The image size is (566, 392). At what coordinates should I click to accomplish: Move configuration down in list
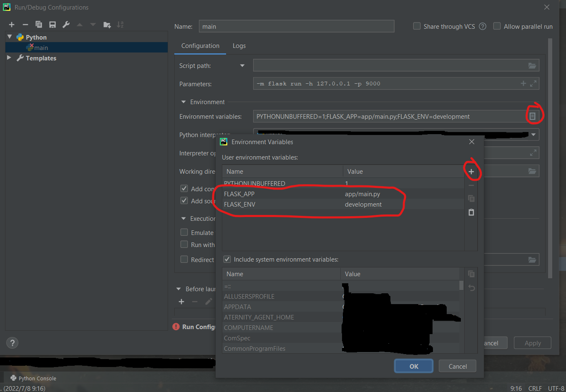click(93, 25)
